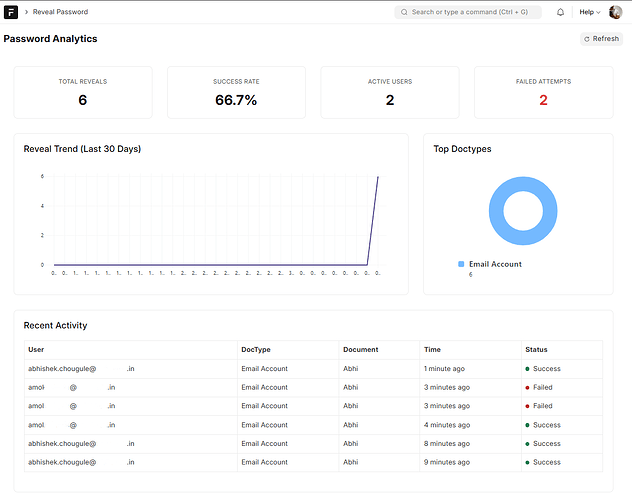Select the Total Reveals card
The height and width of the screenshot is (500, 632).
82,93
